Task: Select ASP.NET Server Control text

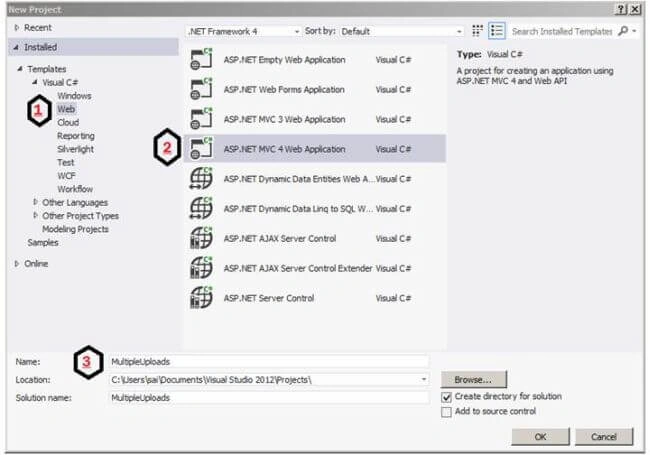Action: point(269,298)
